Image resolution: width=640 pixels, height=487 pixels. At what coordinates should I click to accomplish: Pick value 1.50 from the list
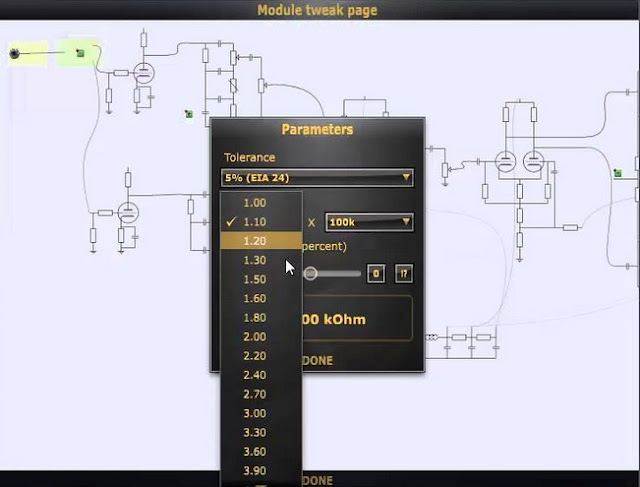(261, 279)
